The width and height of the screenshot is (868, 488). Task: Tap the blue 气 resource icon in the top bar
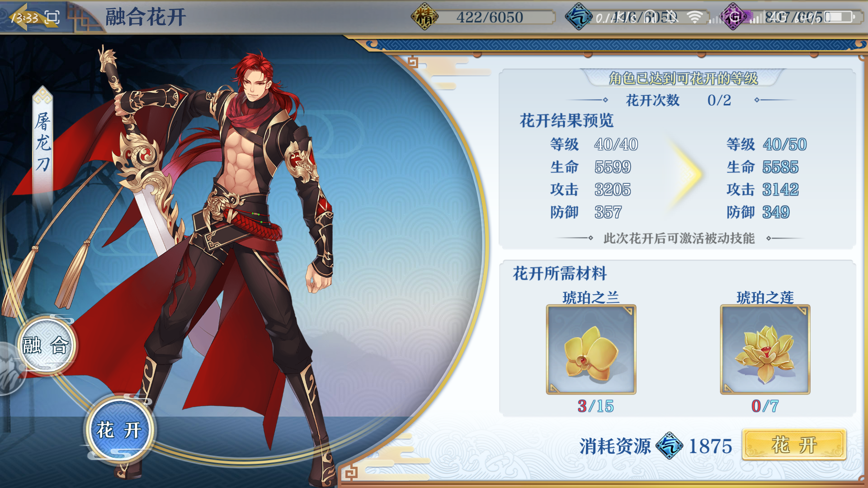[578, 17]
